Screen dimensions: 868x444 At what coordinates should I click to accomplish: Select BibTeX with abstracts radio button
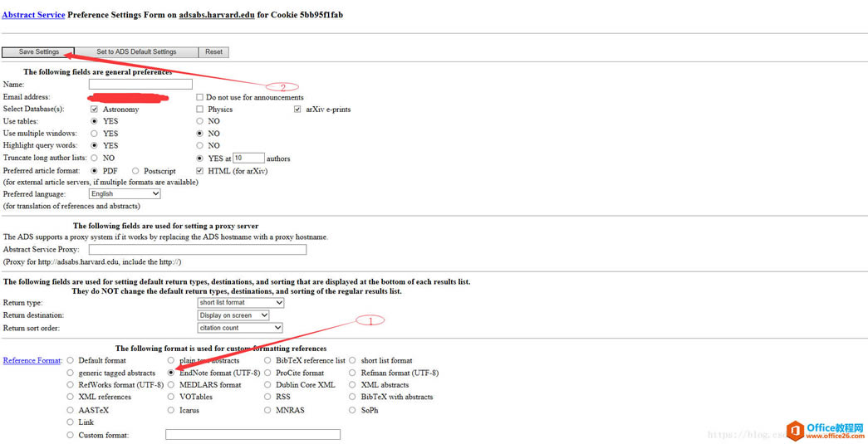[x=353, y=397]
